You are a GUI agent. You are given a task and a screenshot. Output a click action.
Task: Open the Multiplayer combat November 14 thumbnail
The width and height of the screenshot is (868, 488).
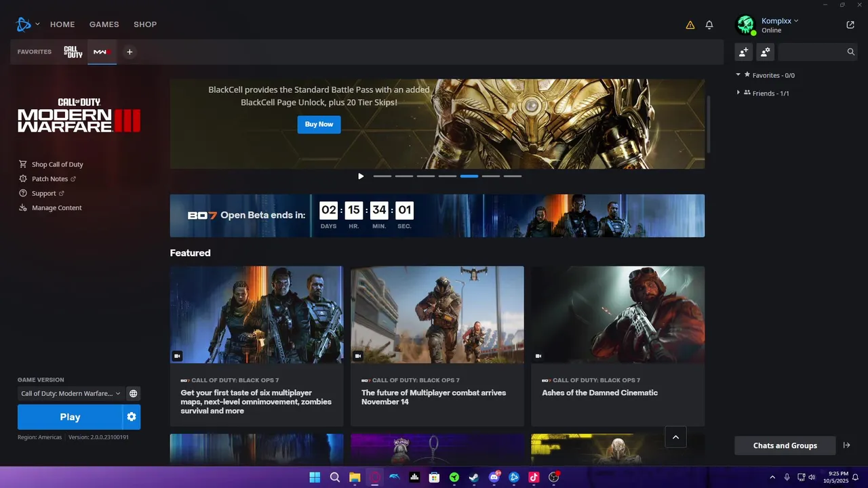pyautogui.click(x=437, y=314)
